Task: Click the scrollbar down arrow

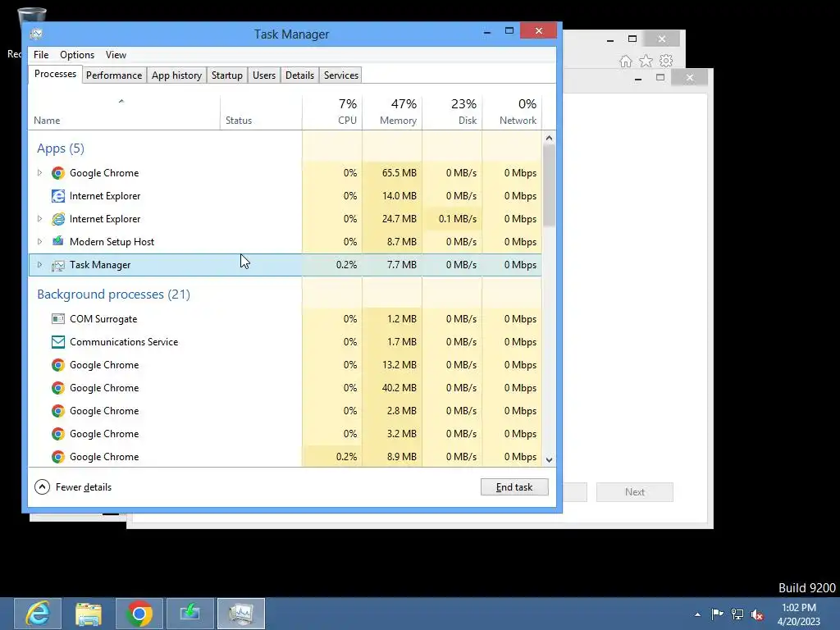Action: 549,459
